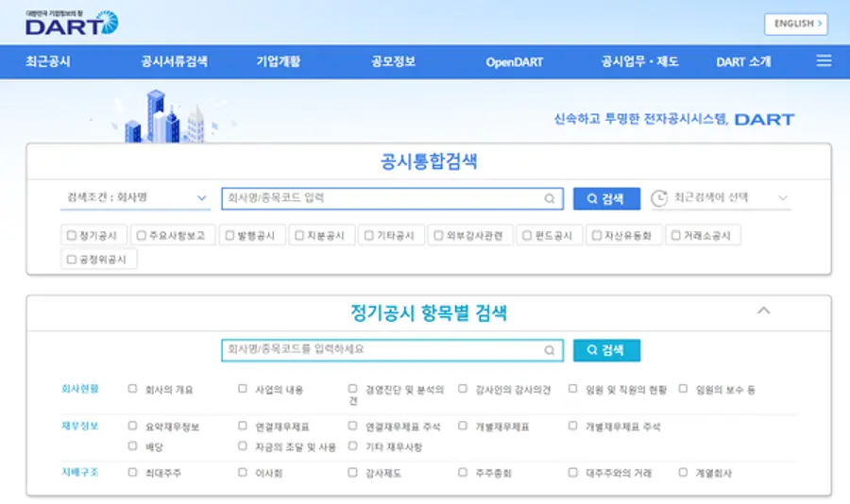Select the 최대주주 checkbox
850x504 pixels.
(132, 472)
